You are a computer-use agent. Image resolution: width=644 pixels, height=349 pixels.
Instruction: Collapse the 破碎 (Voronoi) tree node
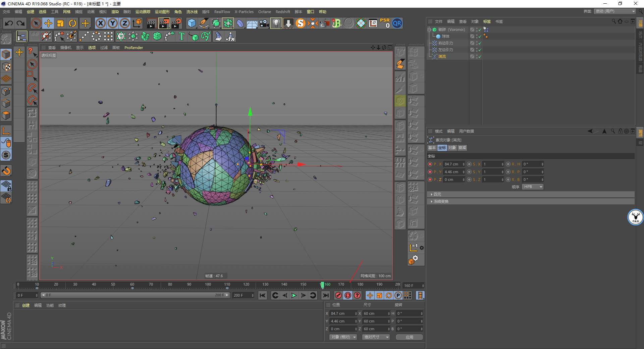tap(429, 30)
